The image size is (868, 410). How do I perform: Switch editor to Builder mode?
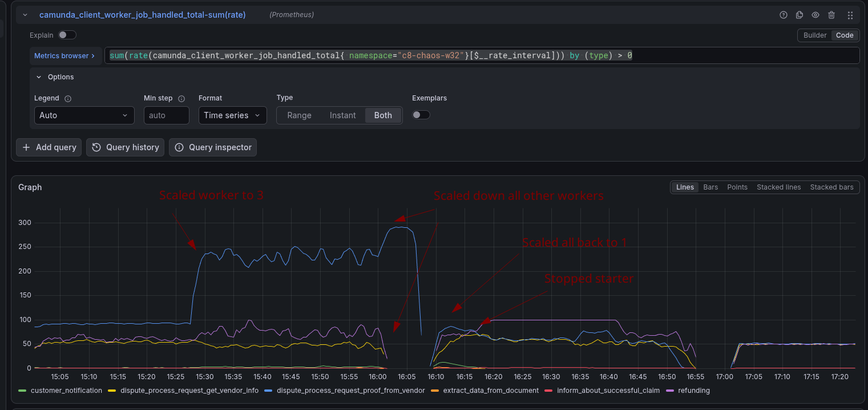[815, 35]
